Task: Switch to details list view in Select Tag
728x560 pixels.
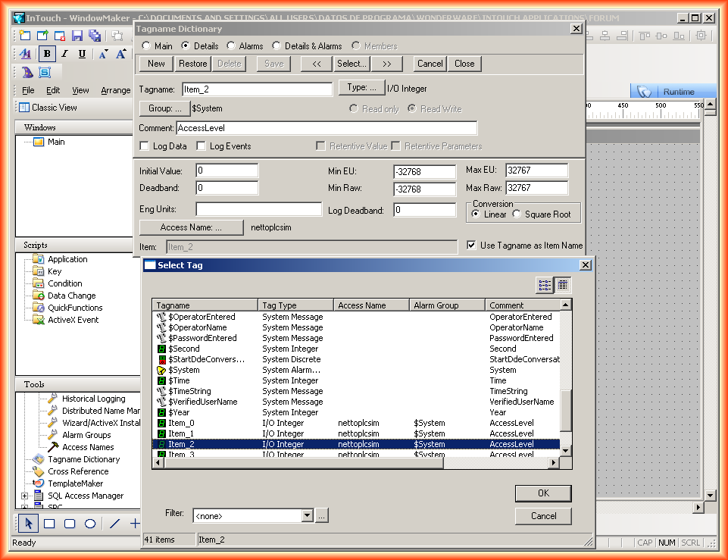Action: point(563,285)
